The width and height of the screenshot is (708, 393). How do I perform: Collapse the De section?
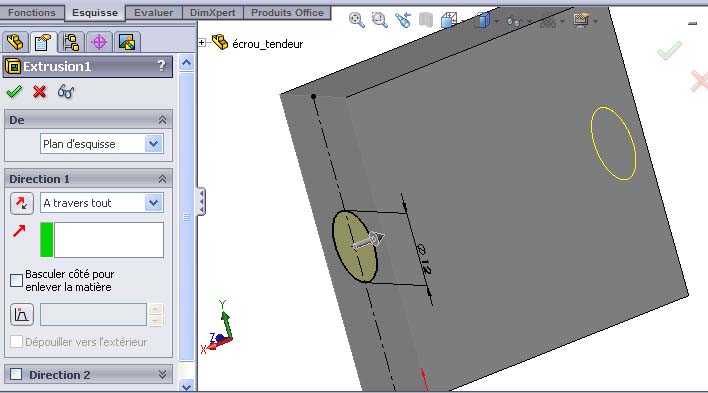coord(162,120)
